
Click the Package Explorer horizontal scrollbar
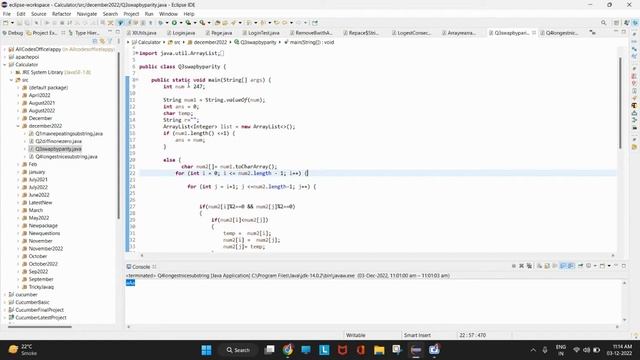click(x=40, y=327)
